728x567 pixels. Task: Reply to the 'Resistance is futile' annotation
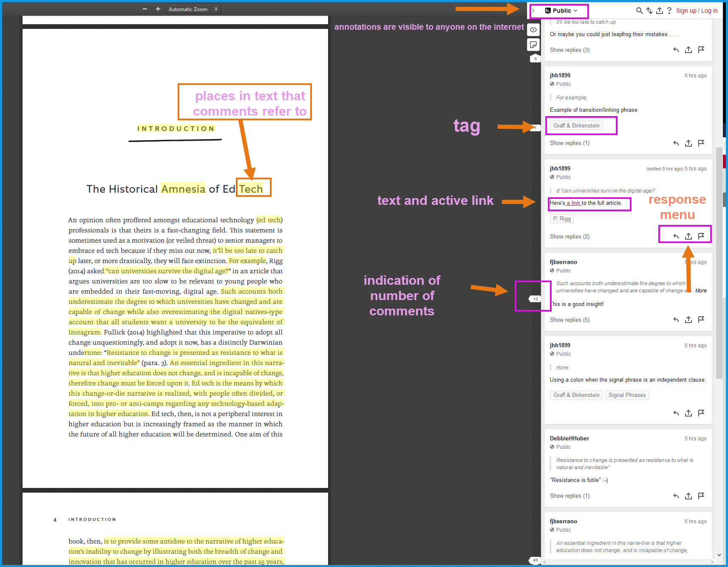point(676,496)
